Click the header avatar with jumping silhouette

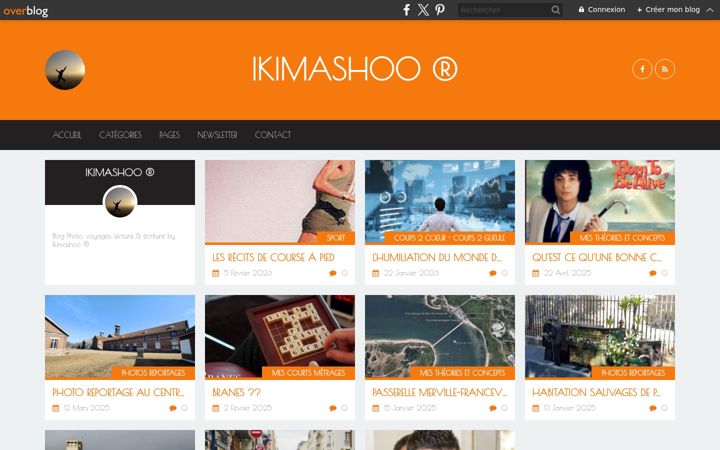(x=65, y=70)
